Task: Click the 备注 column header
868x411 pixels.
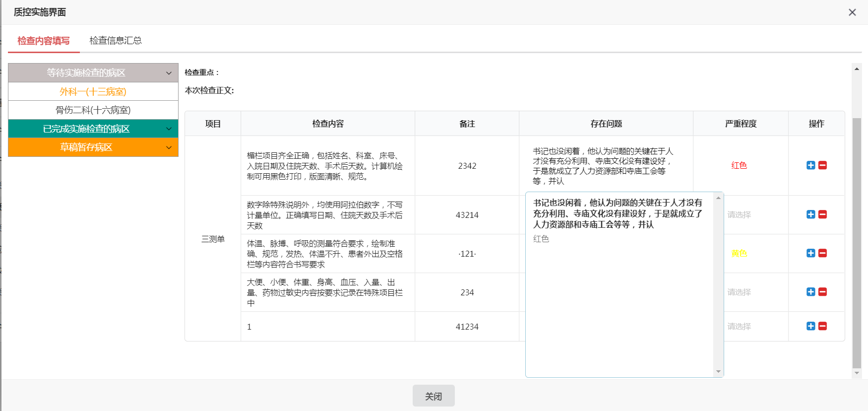Action: [467, 124]
